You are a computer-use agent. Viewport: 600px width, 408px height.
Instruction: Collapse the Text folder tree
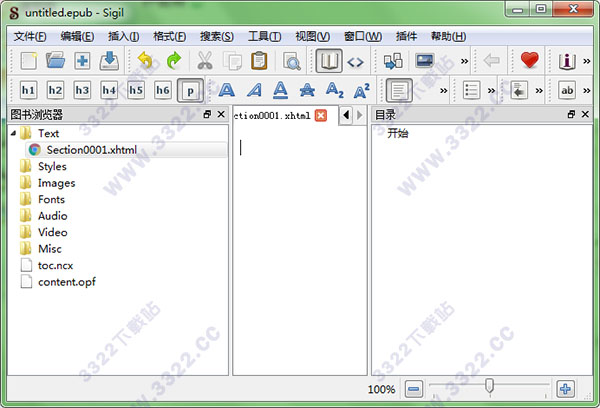coord(14,133)
